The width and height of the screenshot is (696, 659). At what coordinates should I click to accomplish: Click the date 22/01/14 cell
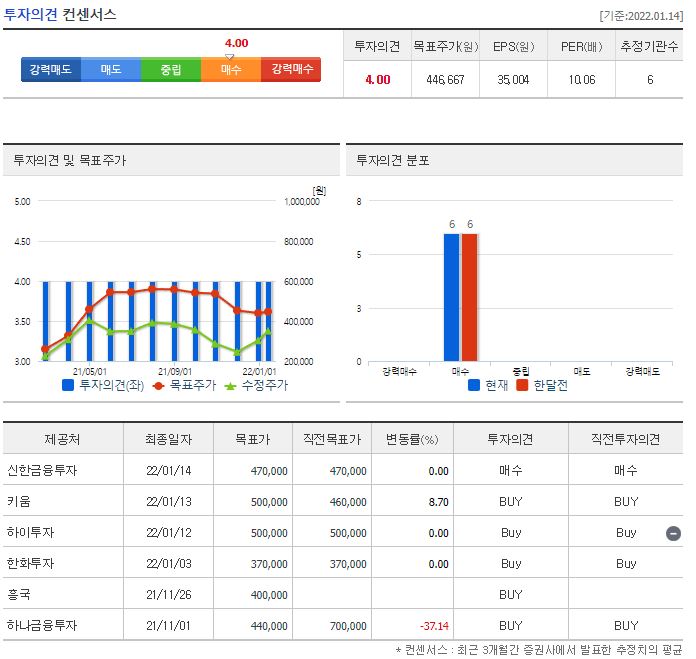[169, 471]
